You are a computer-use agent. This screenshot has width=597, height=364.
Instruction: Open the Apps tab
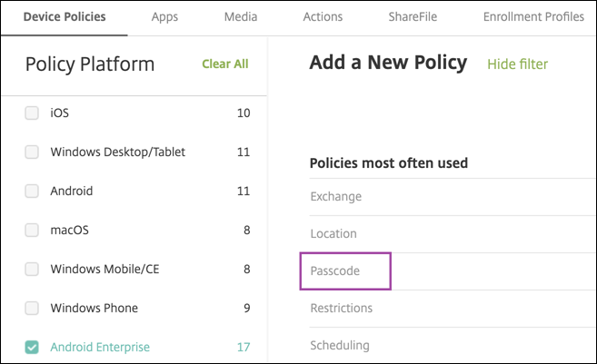[164, 16]
